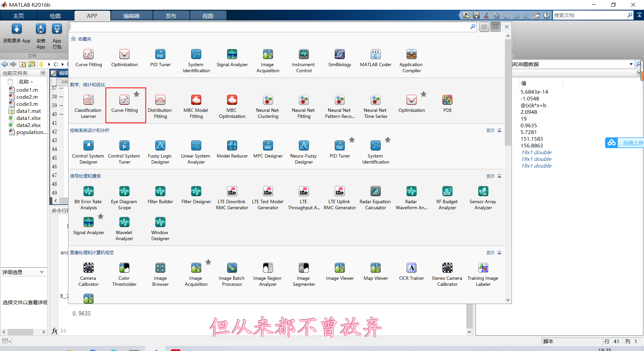
Task: Switch to the 编辑器 tab
Action: [x=131, y=15]
